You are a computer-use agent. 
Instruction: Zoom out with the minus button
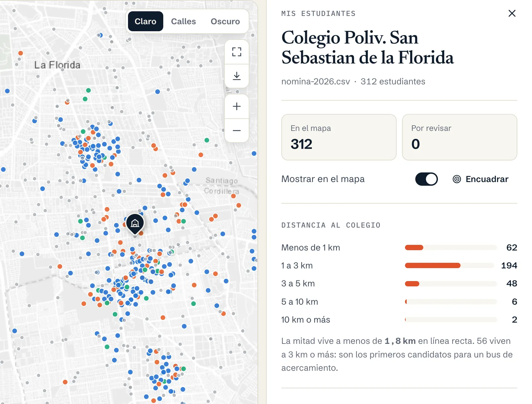click(x=237, y=131)
